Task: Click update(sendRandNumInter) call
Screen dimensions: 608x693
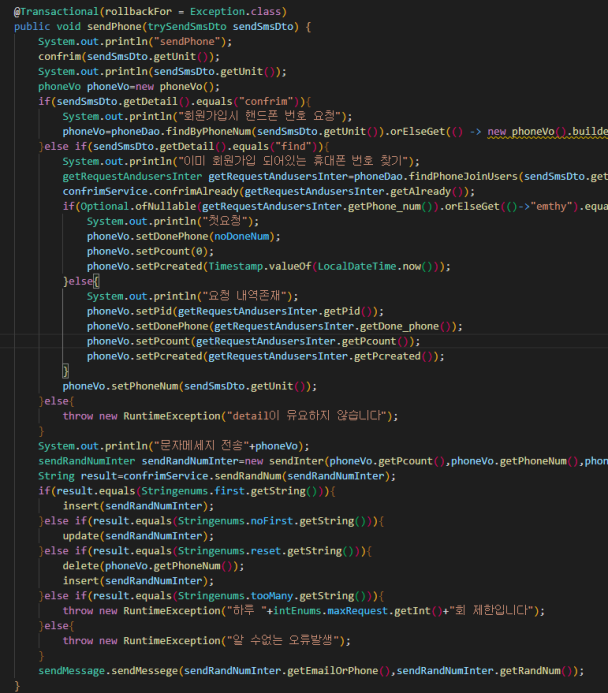Action: click(x=138, y=536)
